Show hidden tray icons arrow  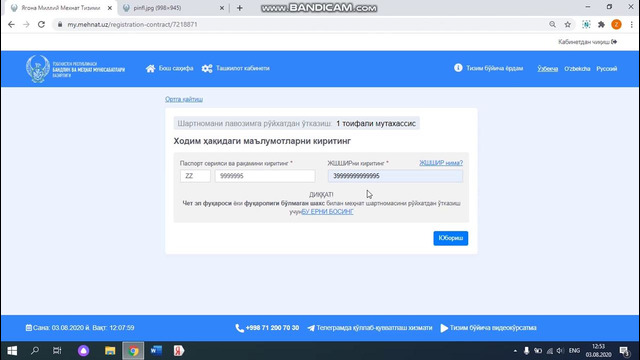click(515, 351)
